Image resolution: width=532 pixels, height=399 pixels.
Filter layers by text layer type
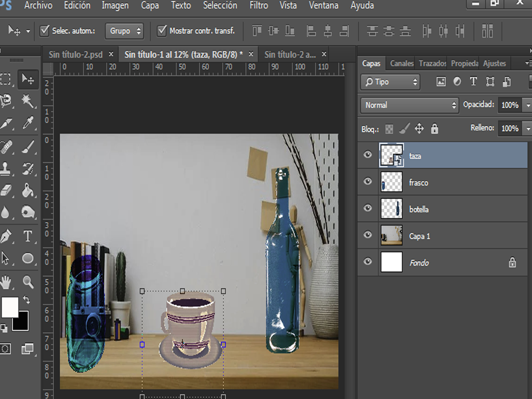[x=473, y=81]
